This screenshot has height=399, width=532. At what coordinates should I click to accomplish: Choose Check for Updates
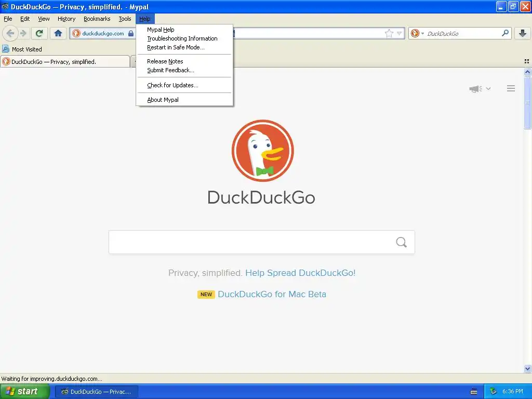tap(184, 85)
